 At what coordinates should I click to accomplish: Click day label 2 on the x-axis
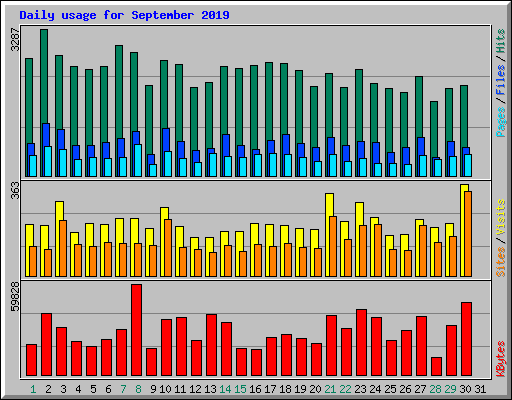48,389
